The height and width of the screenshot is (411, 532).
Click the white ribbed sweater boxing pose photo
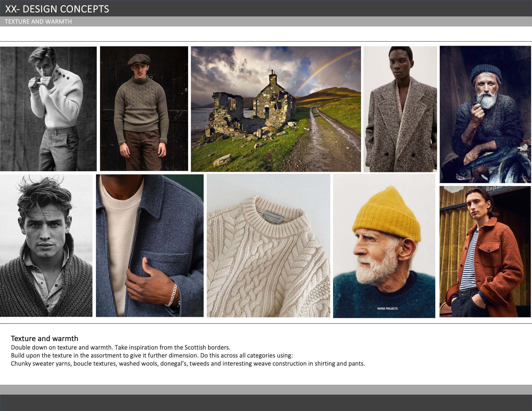[x=48, y=109]
